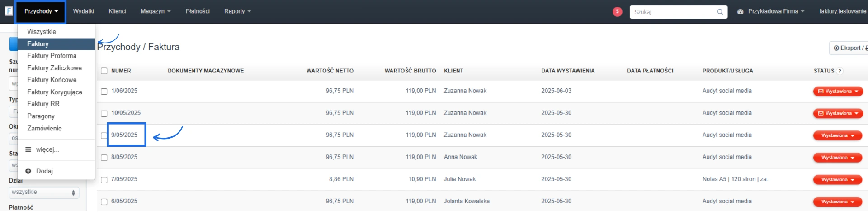This screenshot has width=868, height=212.
Task: Select Faktury Proforma from the menu
Action: point(52,56)
